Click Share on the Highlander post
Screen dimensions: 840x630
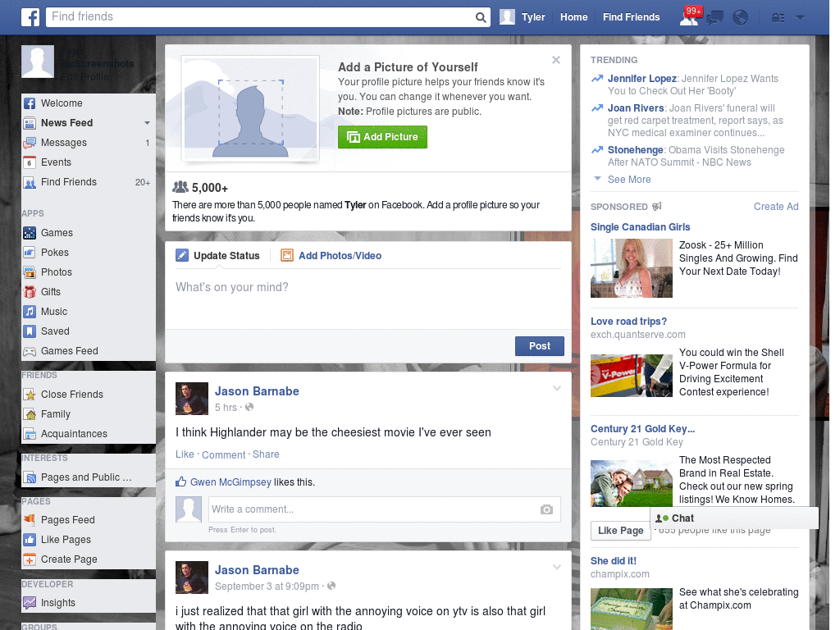(266, 454)
